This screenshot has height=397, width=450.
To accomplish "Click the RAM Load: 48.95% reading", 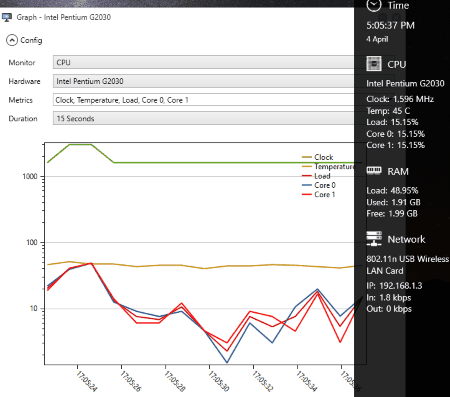I will point(392,191).
